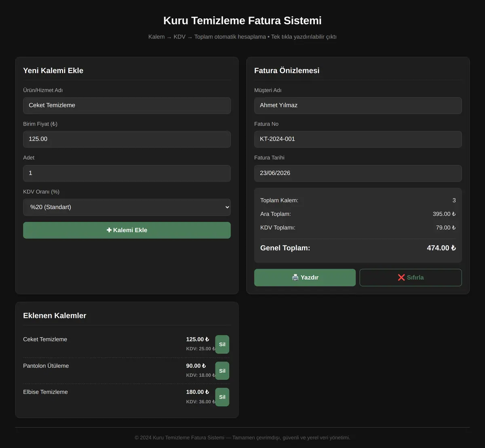The width and height of the screenshot is (485, 448).
Task: Click the plus icon on Kalemi Ekle
Action: coord(109,230)
